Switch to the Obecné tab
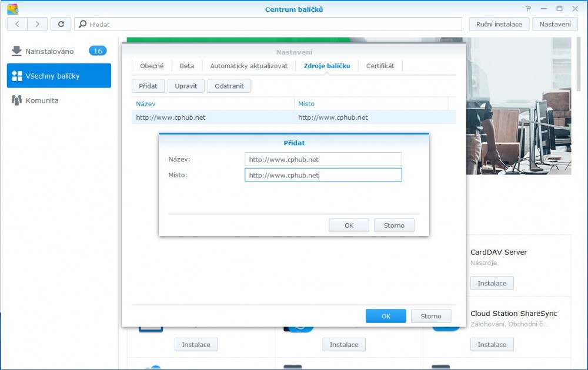 click(152, 66)
